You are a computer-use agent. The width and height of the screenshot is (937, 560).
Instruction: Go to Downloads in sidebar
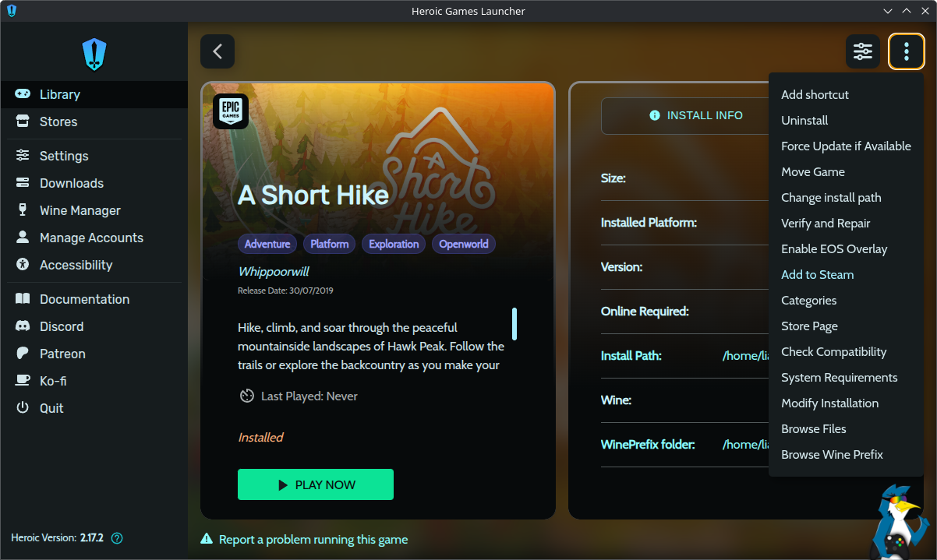(71, 183)
